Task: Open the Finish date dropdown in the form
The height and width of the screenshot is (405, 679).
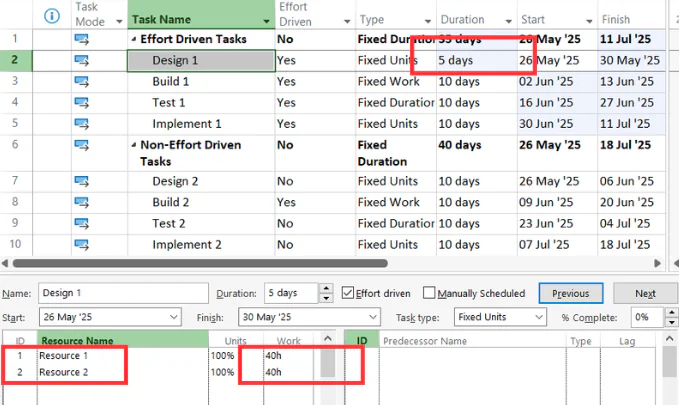Action: tap(373, 317)
